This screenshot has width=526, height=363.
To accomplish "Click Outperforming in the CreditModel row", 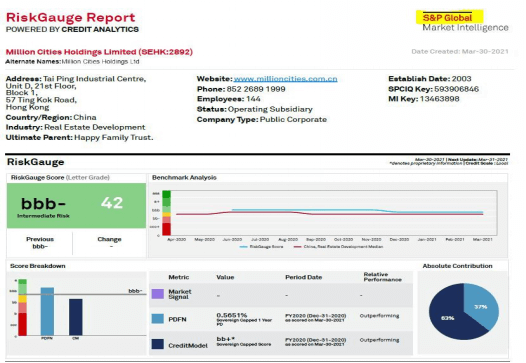I will tap(379, 340).
